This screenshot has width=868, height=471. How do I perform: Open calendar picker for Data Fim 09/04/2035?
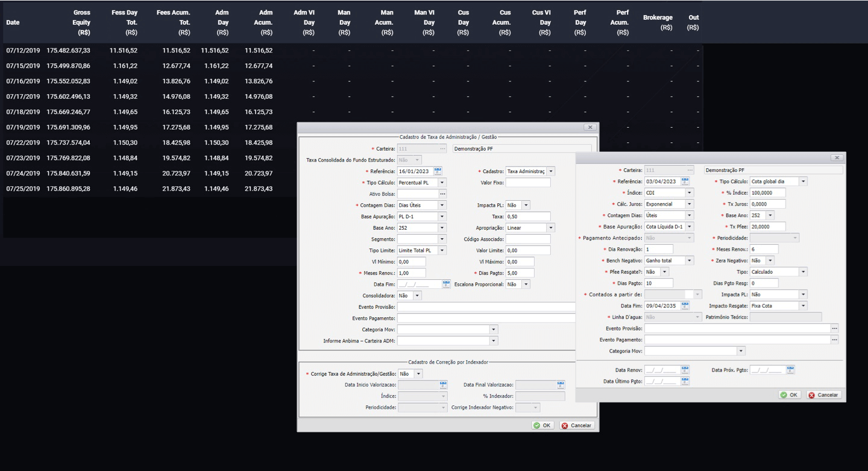685,306
